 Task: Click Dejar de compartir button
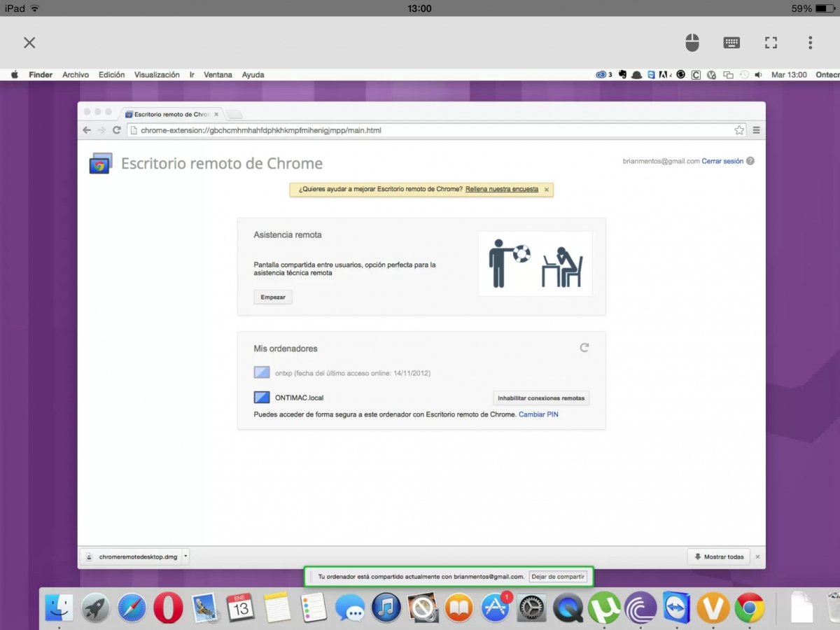(558, 577)
